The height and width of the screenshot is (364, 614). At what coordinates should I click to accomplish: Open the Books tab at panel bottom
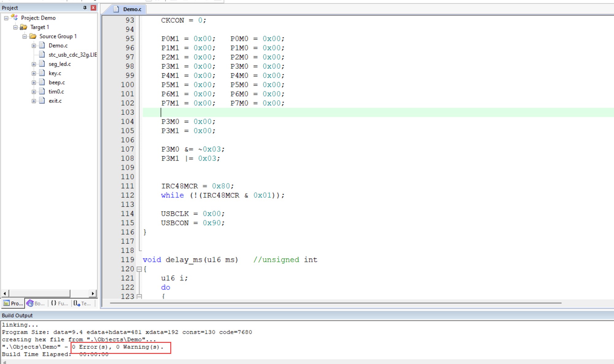[x=36, y=303]
